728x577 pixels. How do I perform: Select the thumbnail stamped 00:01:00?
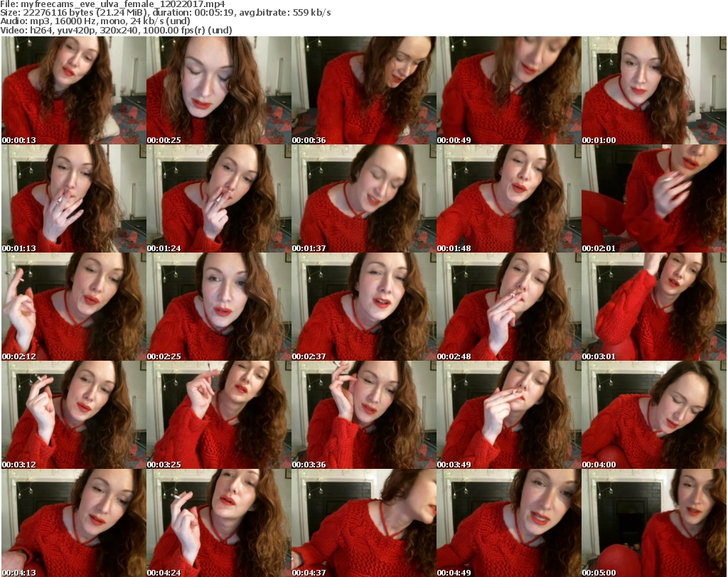pos(654,90)
